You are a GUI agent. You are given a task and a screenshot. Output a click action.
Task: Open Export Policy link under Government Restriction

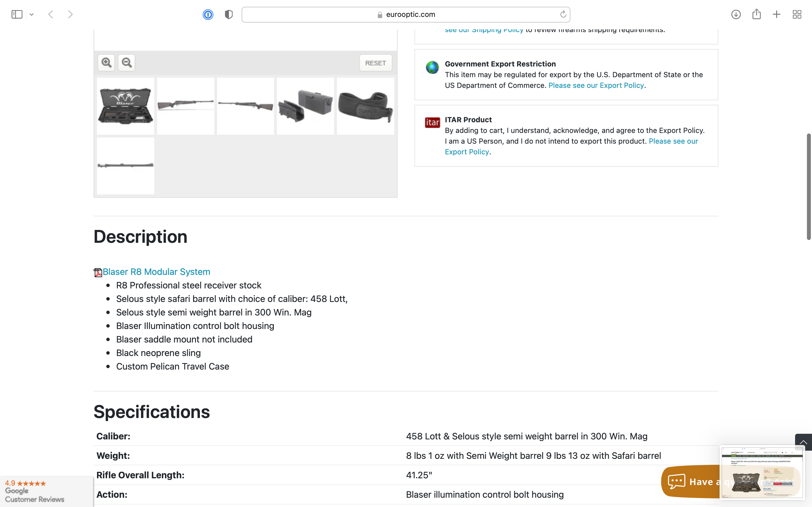click(596, 86)
